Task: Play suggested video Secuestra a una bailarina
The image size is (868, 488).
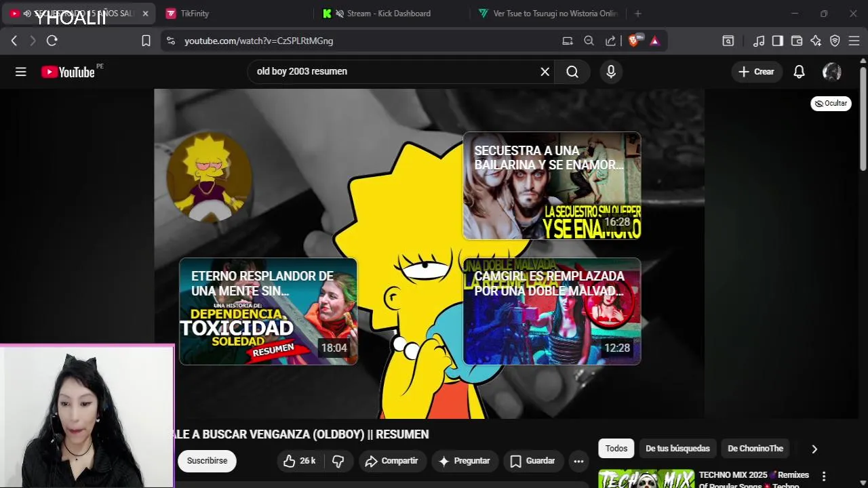Action: pyautogui.click(x=552, y=186)
